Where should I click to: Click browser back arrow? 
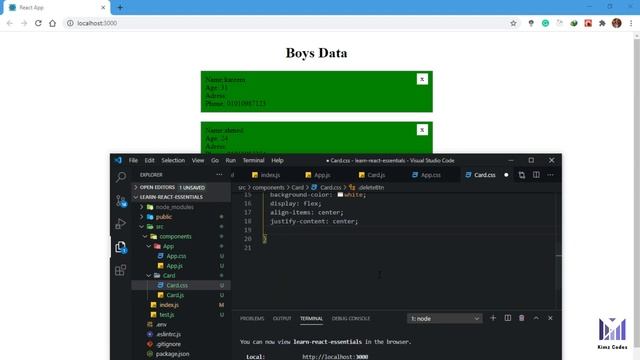[9, 23]
